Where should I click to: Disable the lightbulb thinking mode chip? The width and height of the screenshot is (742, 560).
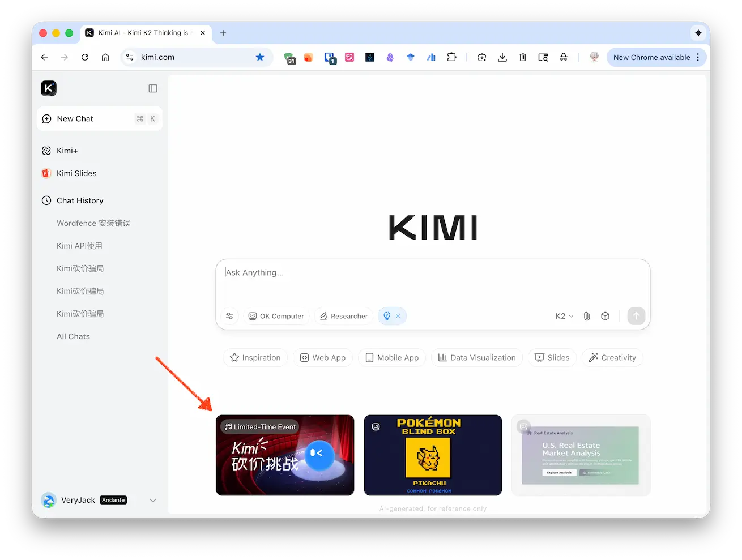coord(398,316)
